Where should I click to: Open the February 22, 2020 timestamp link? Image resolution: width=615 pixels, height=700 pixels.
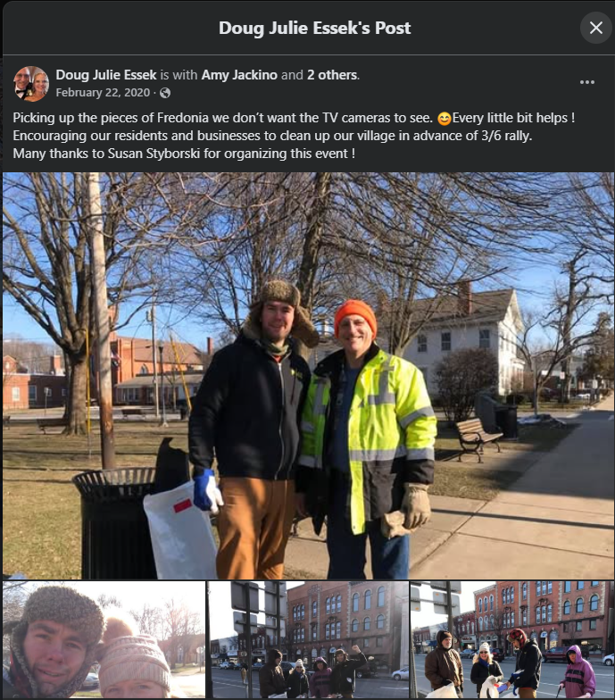point(103,93)
